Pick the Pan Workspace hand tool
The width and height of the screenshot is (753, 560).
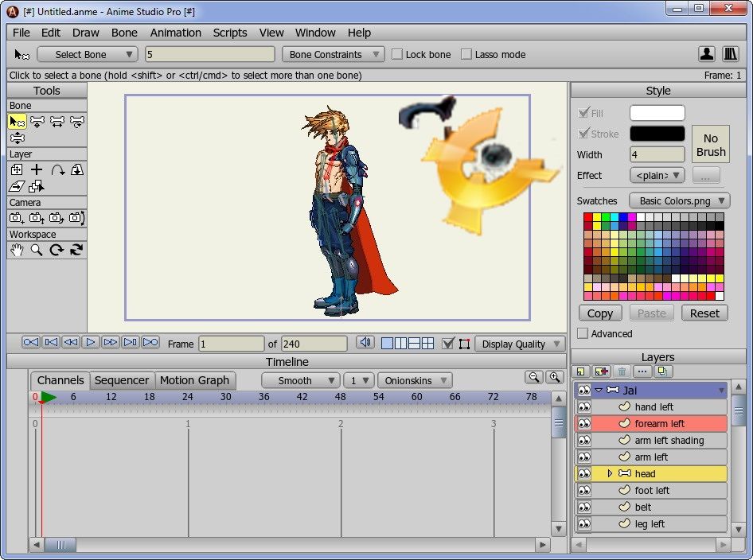(x=17, y=250)
